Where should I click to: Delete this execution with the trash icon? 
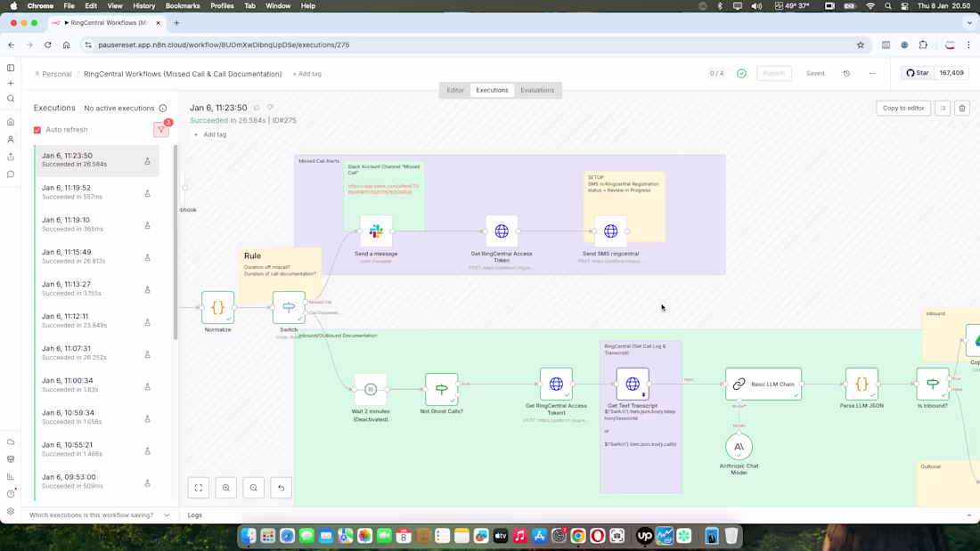(962, 108)
